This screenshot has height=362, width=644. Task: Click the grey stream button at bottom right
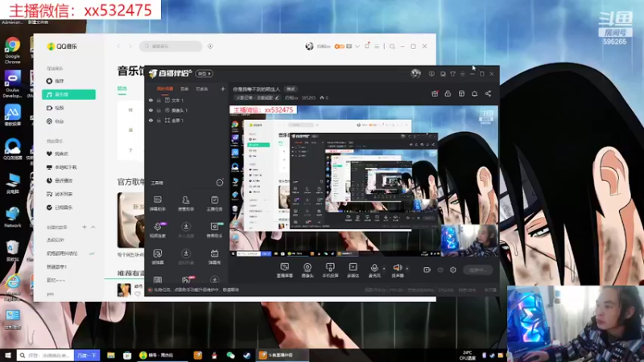(478, 270)
